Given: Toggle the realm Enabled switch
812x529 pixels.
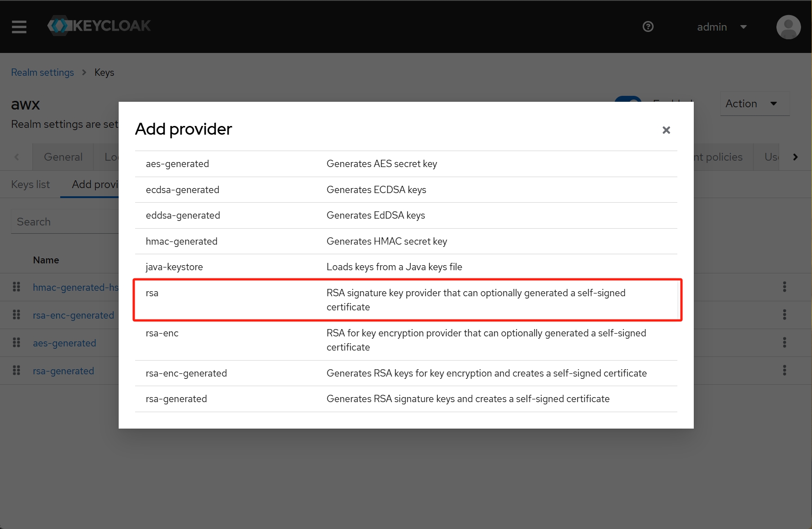Looking at the screenshot, I should click(628, 100).
